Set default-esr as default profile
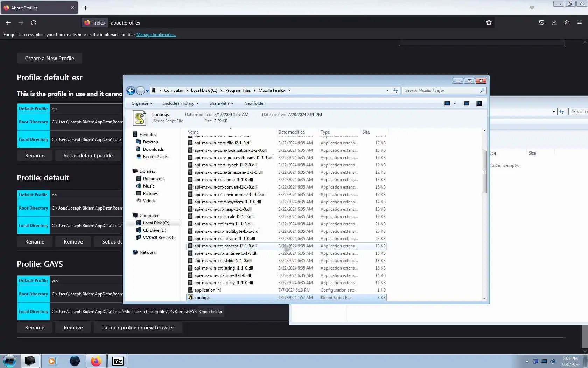The width and height of the screenshot is (588, 368). point(88,156)
